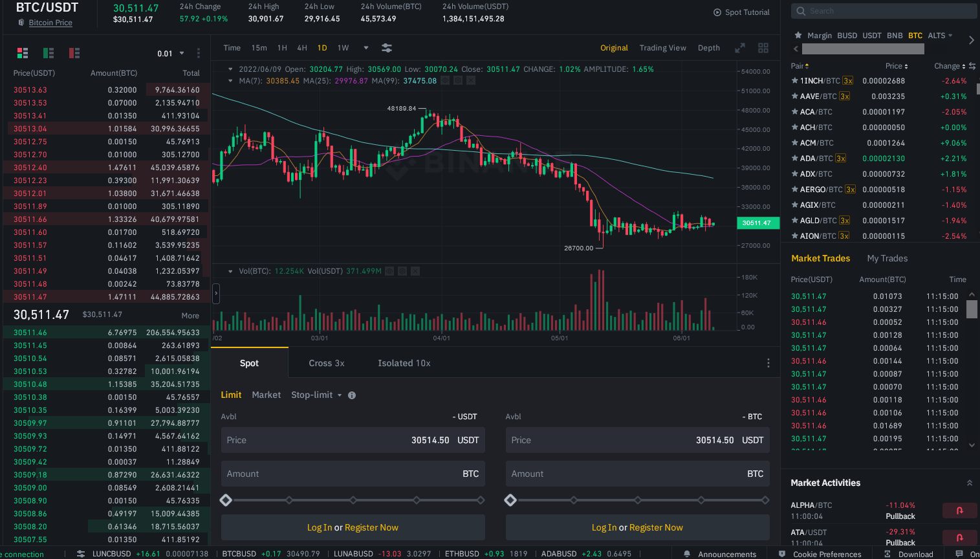
Task: Show combined order book view icon
Action: tap(23, 53)
